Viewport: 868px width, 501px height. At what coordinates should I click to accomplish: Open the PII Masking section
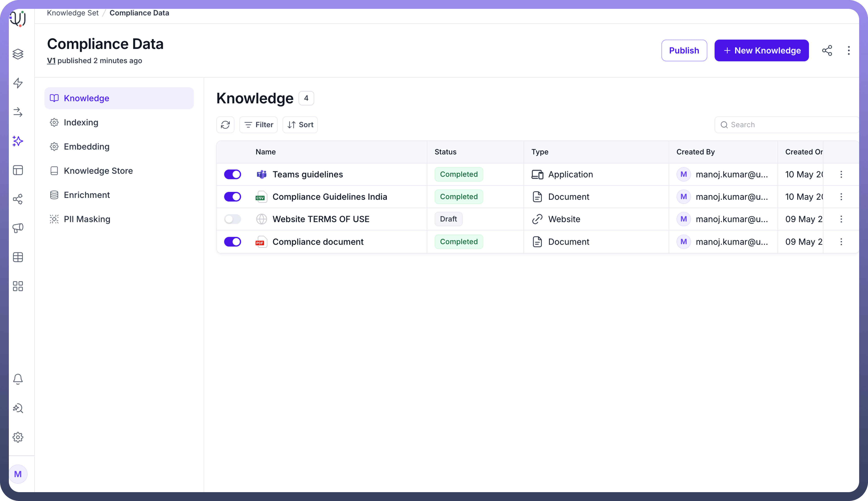coord(87,219)
